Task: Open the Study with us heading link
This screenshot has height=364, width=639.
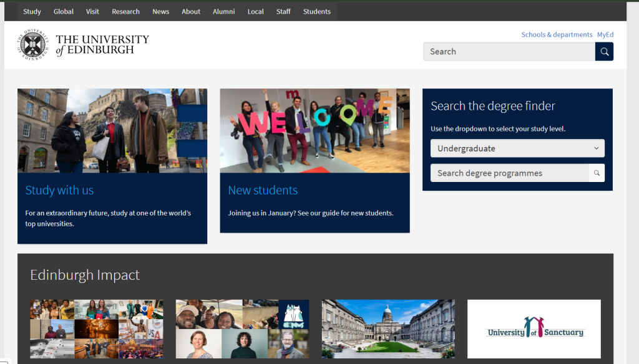Action: pyautogui.click(x=59, y=190)
